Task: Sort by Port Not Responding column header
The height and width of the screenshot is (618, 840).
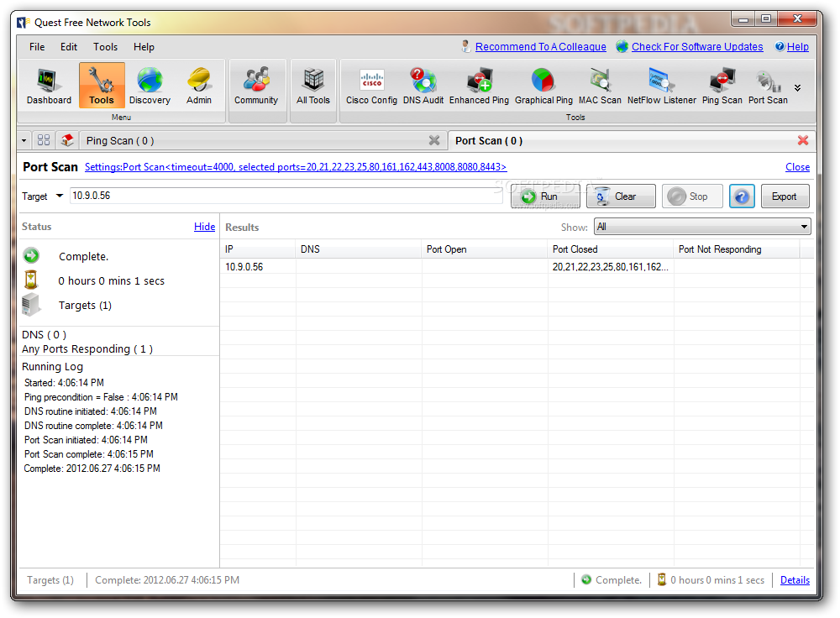Action: click(x=737, y=249)
